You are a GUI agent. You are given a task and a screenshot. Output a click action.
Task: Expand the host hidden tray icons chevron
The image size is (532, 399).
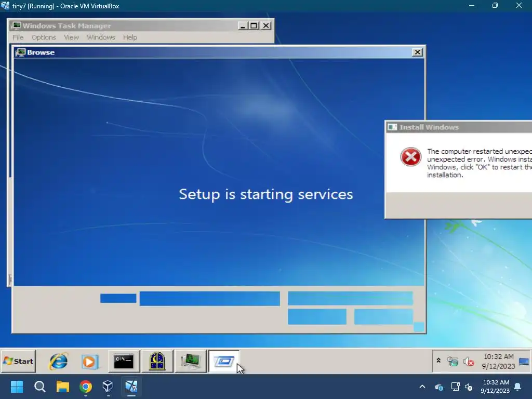(x=422, y=387)
